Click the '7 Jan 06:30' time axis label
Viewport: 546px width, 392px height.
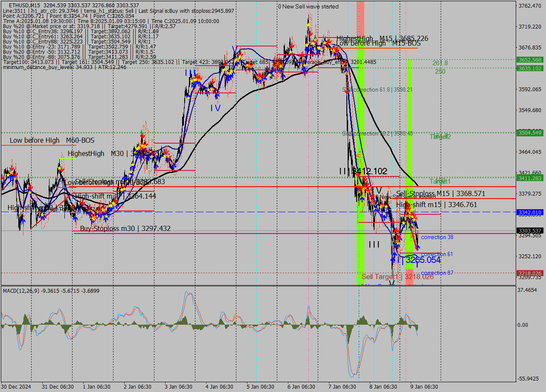(342, 386)
